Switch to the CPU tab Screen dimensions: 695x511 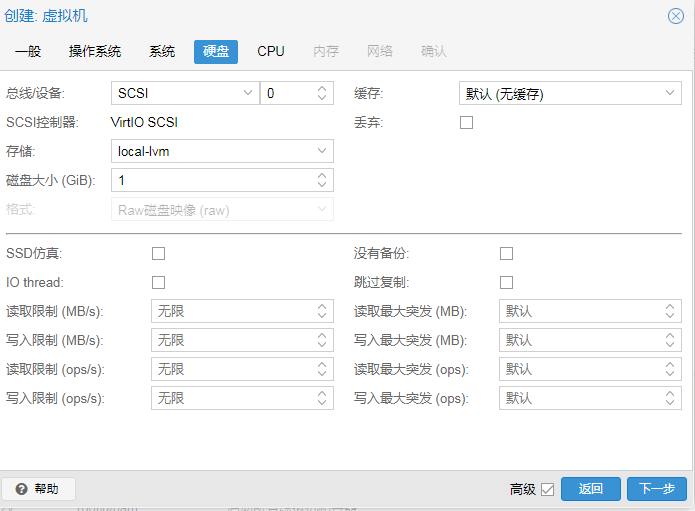tap(271, 51)
